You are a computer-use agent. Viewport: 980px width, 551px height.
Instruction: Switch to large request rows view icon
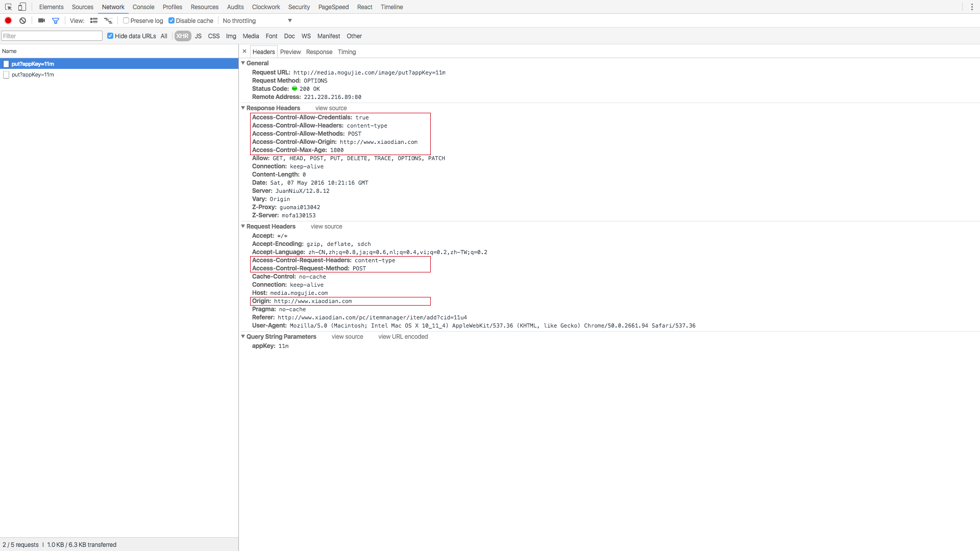click(x=94, y=21)
